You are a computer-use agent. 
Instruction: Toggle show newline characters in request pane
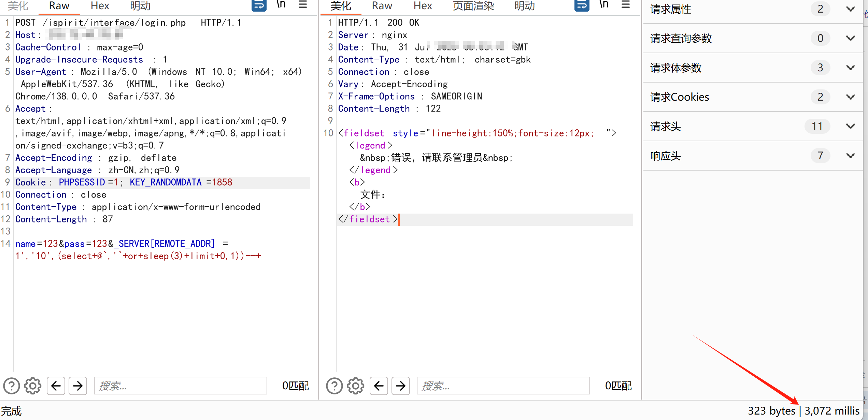[281, 4]
